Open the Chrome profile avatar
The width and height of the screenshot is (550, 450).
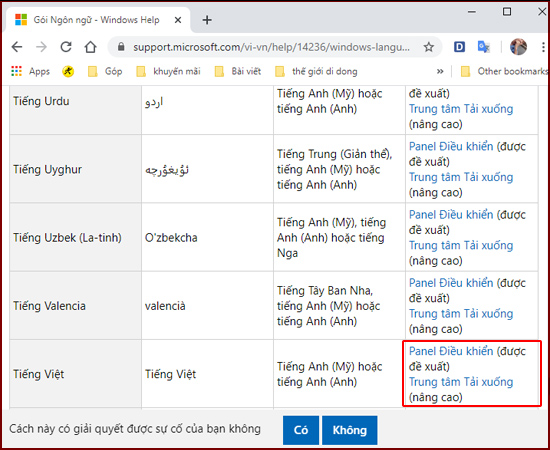click(x=518, y=47)
